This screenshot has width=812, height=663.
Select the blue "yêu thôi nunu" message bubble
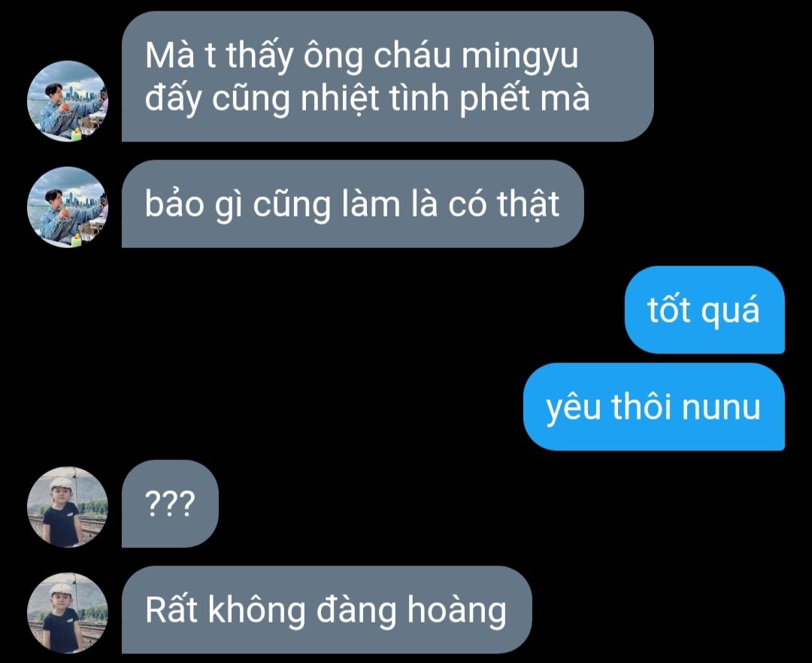click(654, 407)
